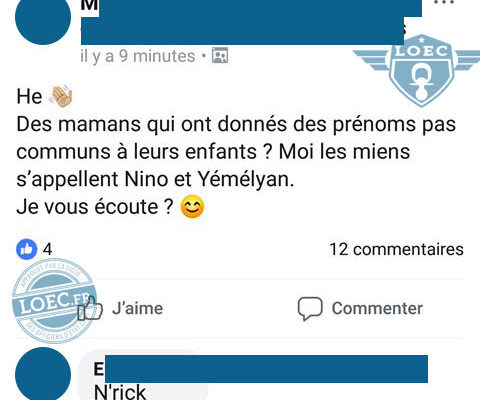The height and width of the screenshot is (400, 480).
Task: Click the smiling emoji after 'Je vous écoute ?'
Action: pyautogui.click(x=192, y=207)
